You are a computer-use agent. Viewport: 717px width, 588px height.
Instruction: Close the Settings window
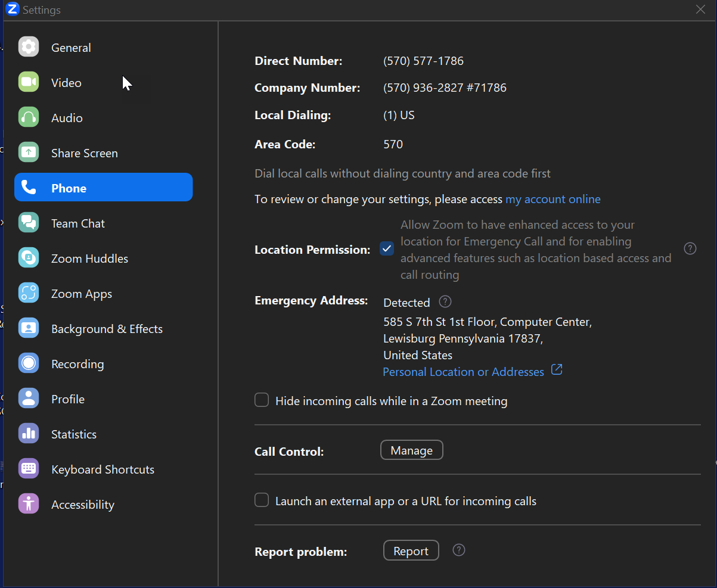701,9
